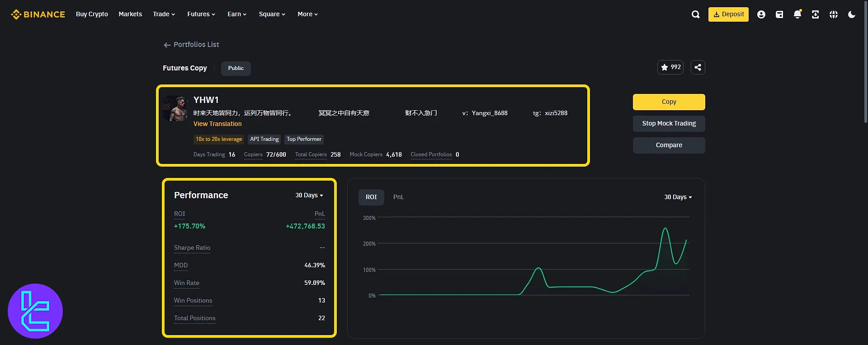
Task: Click the Futures Copy heading
Action: coord(185,68)
